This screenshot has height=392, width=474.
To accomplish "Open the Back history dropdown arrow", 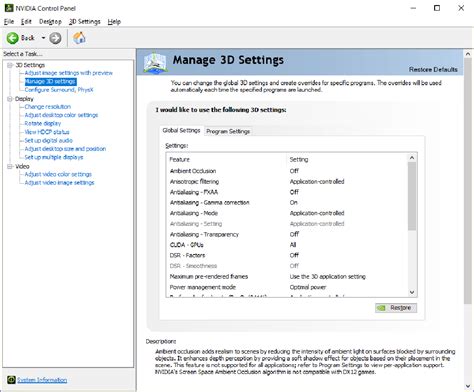I will [43, 38].
